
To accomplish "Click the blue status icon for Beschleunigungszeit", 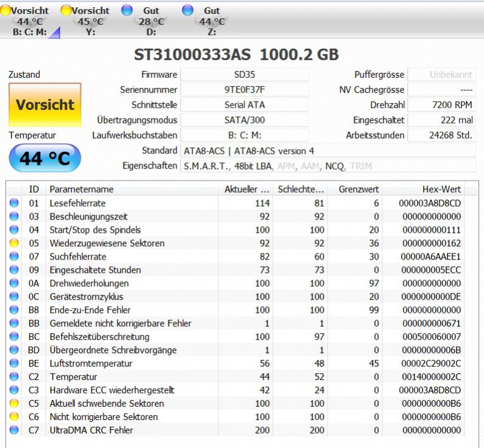I will (14, 216).
